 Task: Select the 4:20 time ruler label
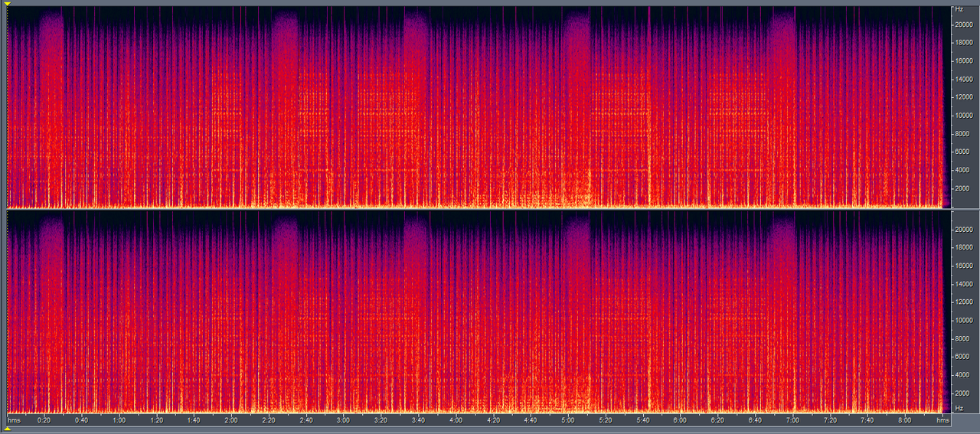coord(493,420)
